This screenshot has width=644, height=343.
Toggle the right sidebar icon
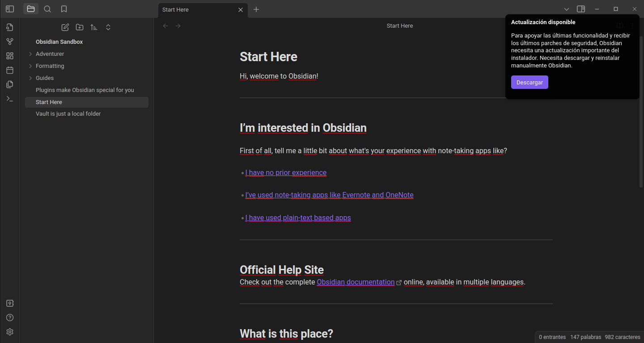[581, 9]
